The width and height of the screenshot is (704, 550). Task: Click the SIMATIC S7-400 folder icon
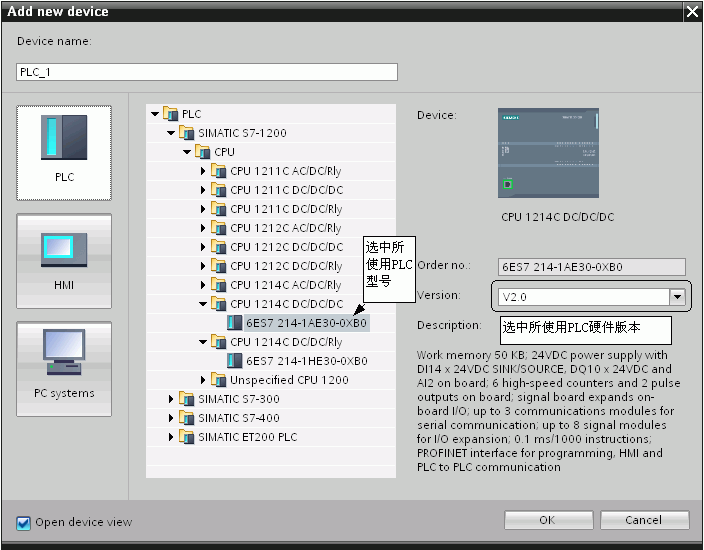click(186, 418)
